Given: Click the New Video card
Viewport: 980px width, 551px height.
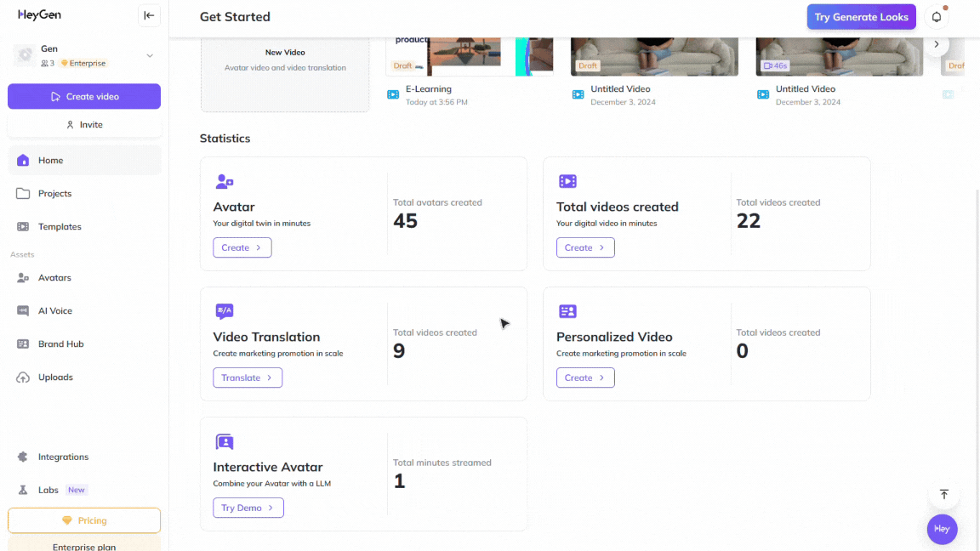Looking at the screenshot, I should (x=285, y=75).
